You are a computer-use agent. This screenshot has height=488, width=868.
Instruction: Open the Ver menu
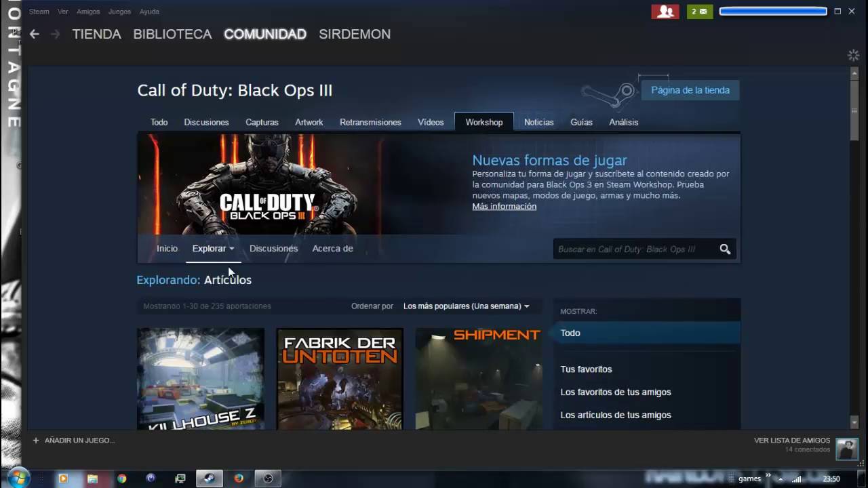click(63, 12)
